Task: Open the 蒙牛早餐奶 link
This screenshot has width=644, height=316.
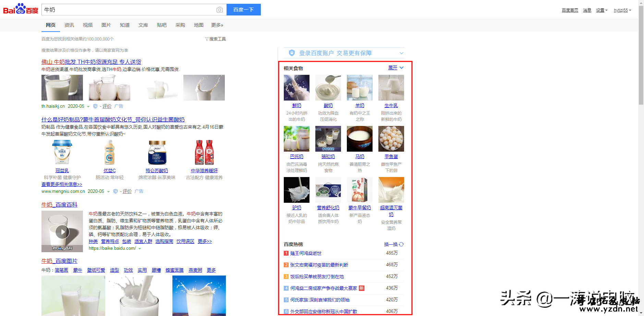Action: click(x=360, y=208)
